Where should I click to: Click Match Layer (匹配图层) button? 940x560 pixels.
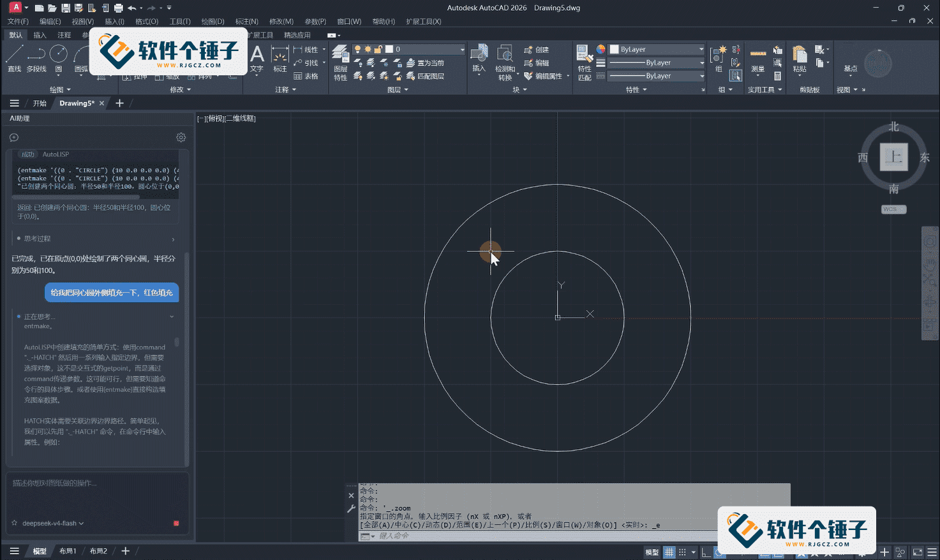coord(425,77)
